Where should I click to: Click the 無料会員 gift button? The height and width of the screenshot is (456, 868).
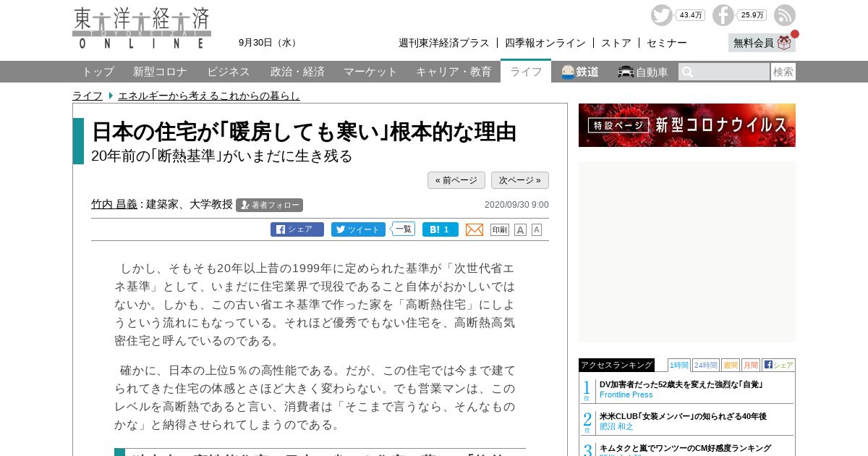762,43
